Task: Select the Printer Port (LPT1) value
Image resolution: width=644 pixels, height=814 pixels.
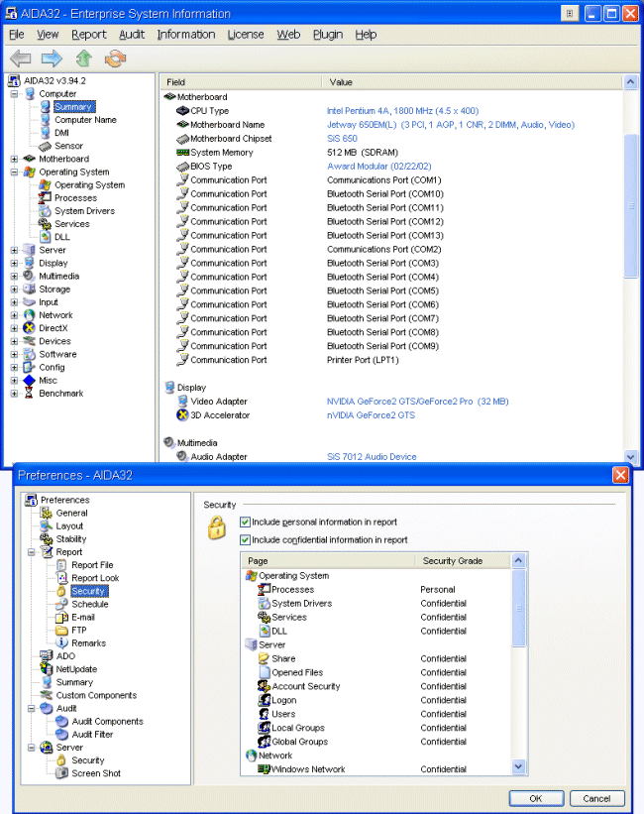Action: coord(363,360)
